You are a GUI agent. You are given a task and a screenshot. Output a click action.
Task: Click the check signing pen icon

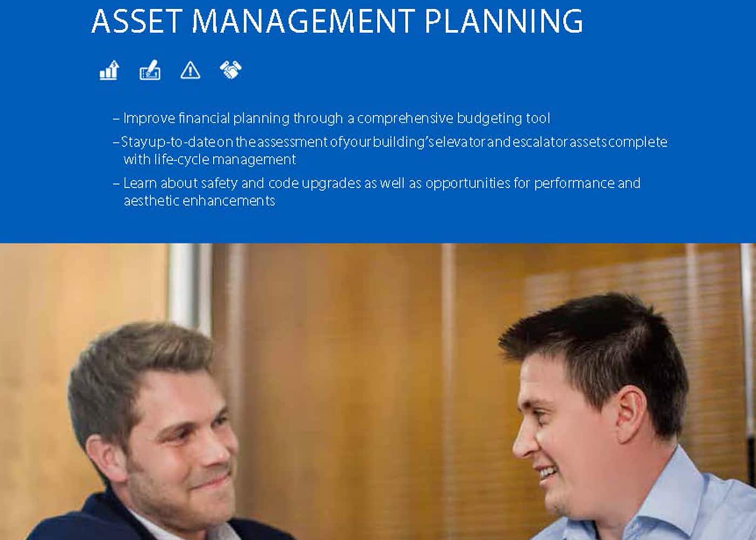150,71
